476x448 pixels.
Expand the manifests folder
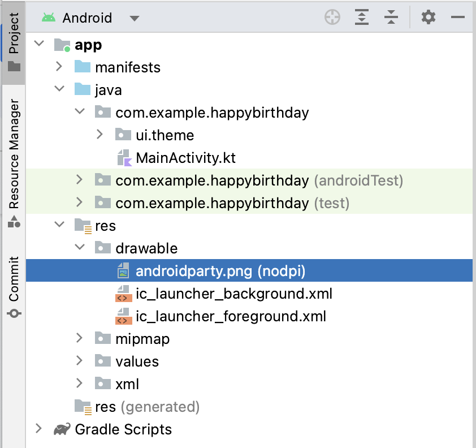[x=59, y=67]
